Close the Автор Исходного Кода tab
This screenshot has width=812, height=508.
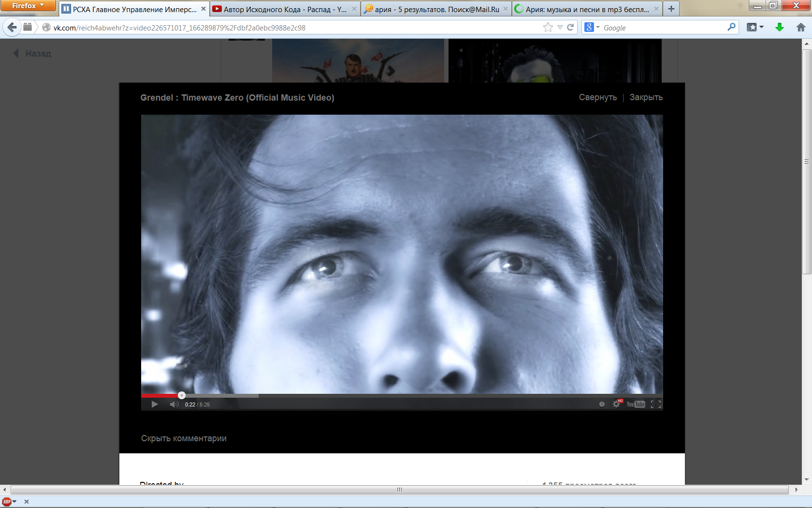pyautogui.click(x=354, y=9)
